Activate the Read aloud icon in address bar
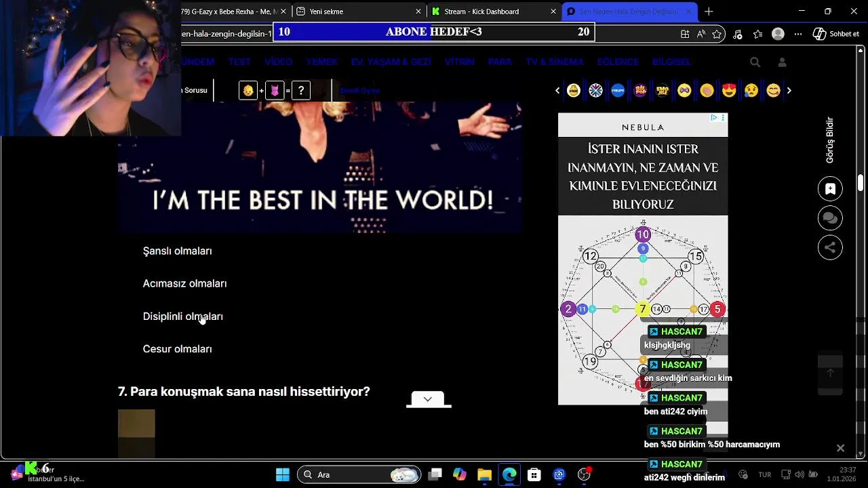This screenshot has height=488, width=868. point(701,34)
